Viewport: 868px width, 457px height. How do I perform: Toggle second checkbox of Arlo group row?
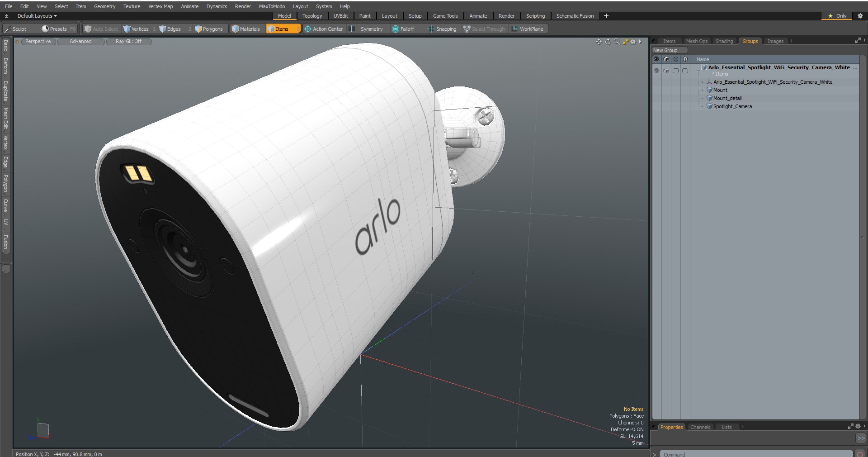[685, 71]
